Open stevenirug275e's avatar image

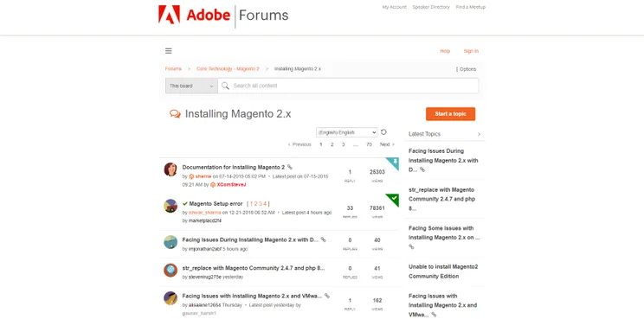[171, 271]
